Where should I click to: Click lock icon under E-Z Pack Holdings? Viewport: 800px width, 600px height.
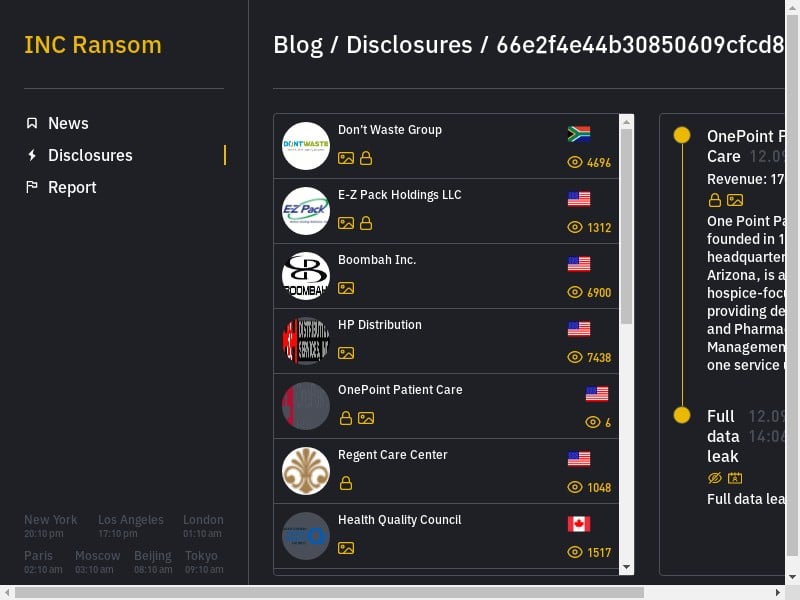tap(366, 223)
